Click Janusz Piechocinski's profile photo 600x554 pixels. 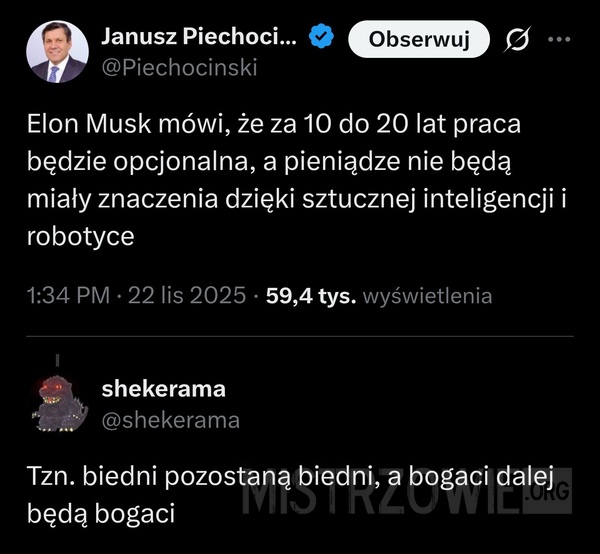click(x=56, y=51)
